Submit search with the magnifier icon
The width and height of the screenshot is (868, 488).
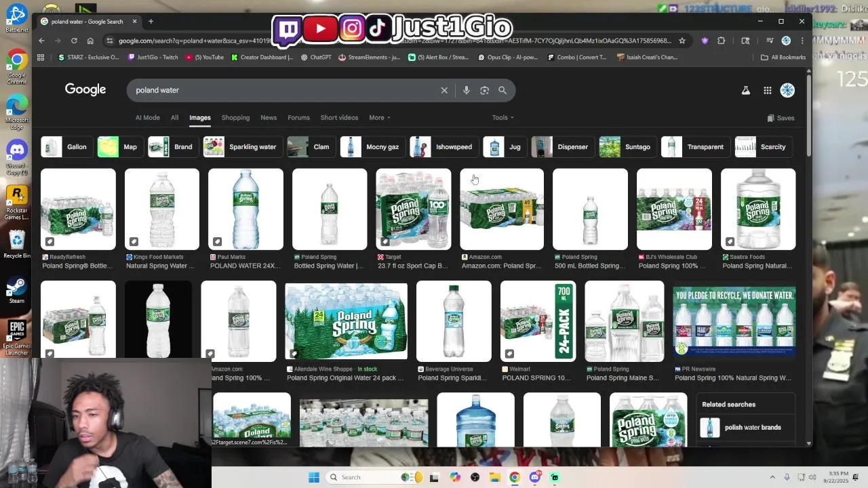point(502,90)
